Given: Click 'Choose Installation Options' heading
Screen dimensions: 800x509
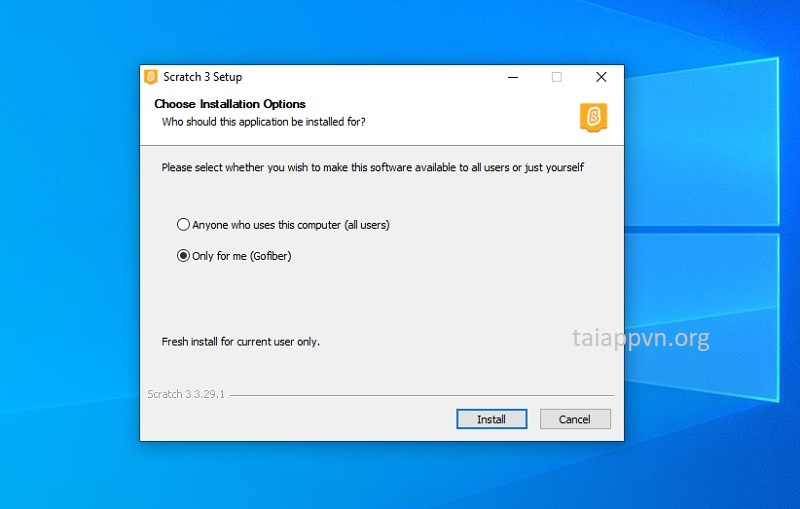Looking at the screenshot, I should click(230, 104).
